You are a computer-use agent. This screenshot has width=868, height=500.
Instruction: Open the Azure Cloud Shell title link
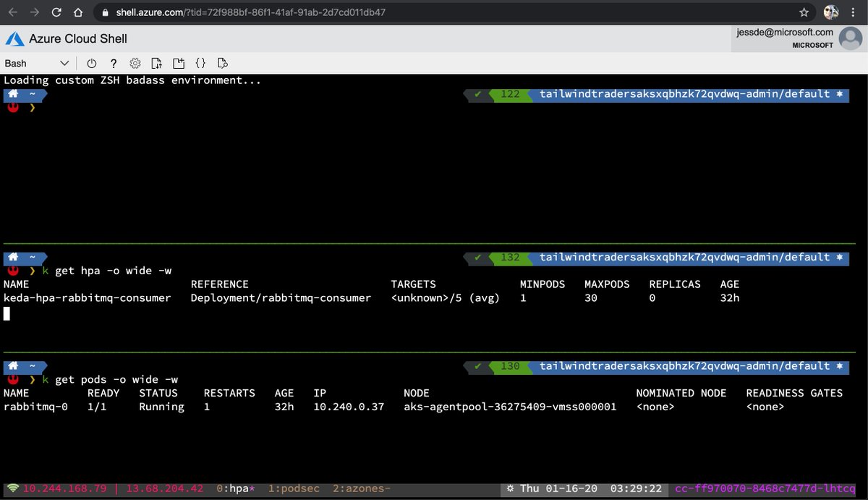coord(77,38)
